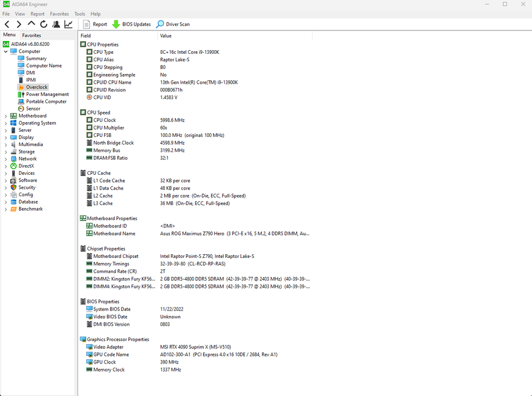
Task: Expand the Operating System tree node
Action: tap(6, 123)
